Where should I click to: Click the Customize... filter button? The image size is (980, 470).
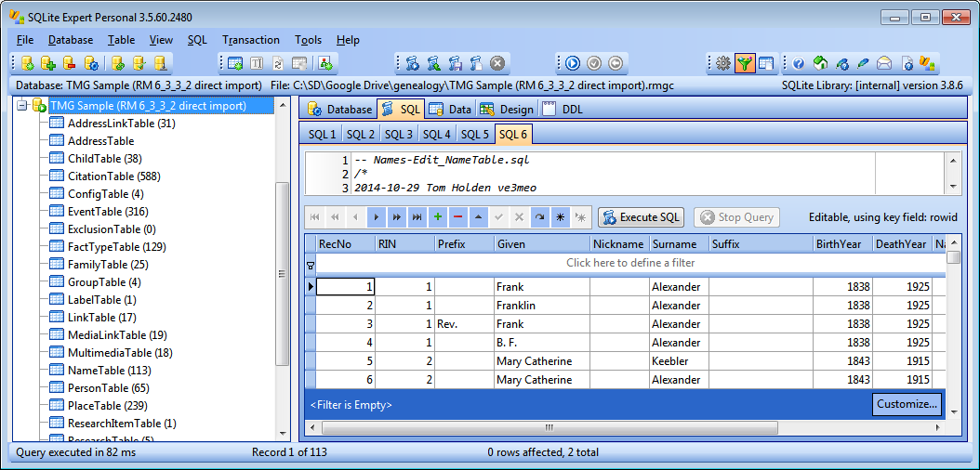[907, 404]
